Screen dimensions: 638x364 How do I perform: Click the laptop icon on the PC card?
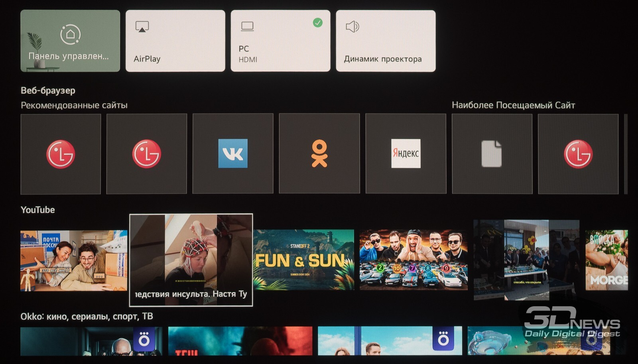click(247, 27)
